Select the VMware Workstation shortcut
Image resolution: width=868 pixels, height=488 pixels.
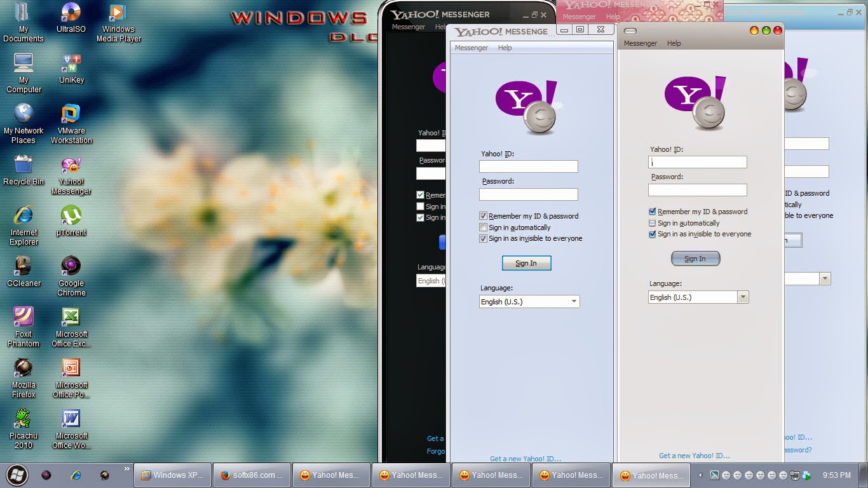tap(71, 124)
